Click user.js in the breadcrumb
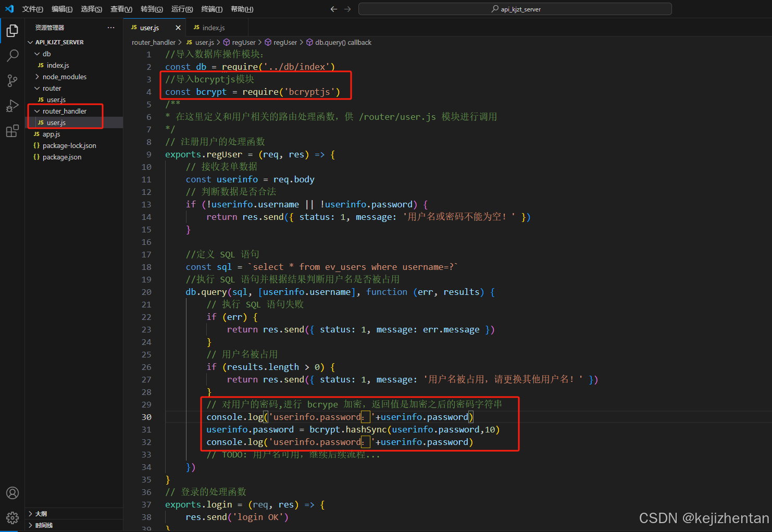 [200, 42]
